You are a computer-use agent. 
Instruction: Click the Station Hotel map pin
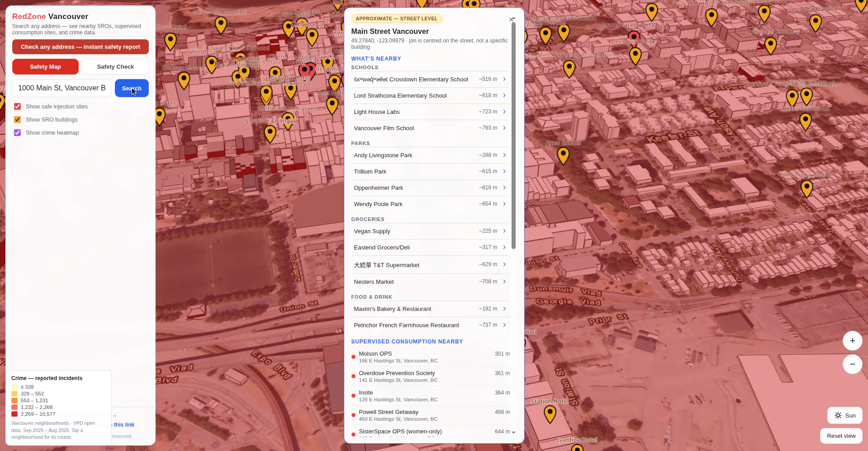[550, 414]
